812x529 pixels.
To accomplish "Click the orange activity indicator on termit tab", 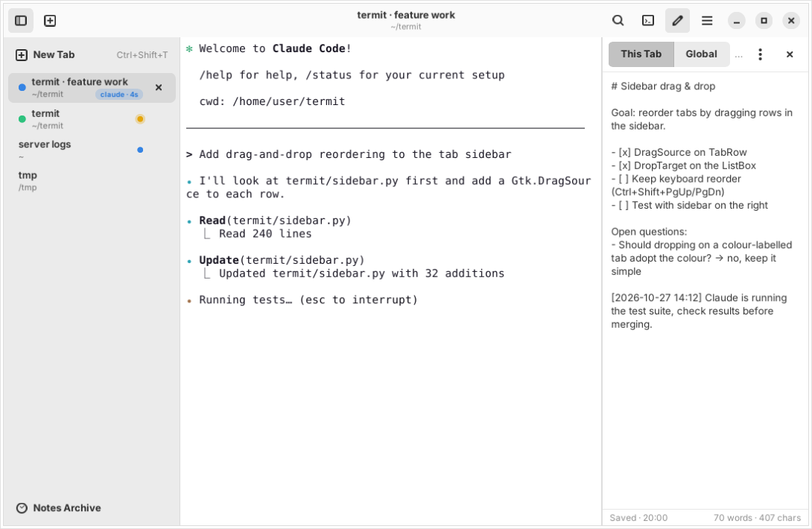I will click(x=140, y=119).
